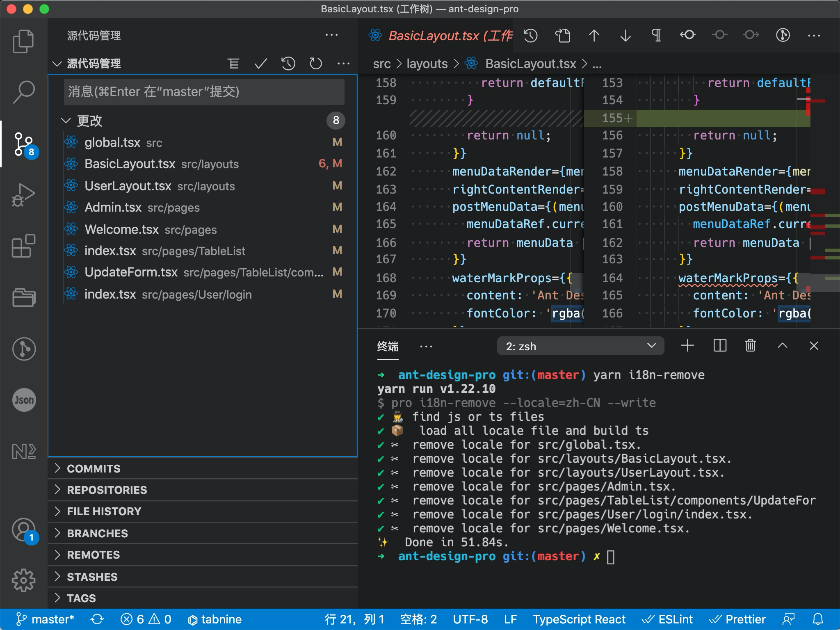This screenshot has width=840, height=630.
Task: Open the Run and Debug view
Action: tap(24, 195)
